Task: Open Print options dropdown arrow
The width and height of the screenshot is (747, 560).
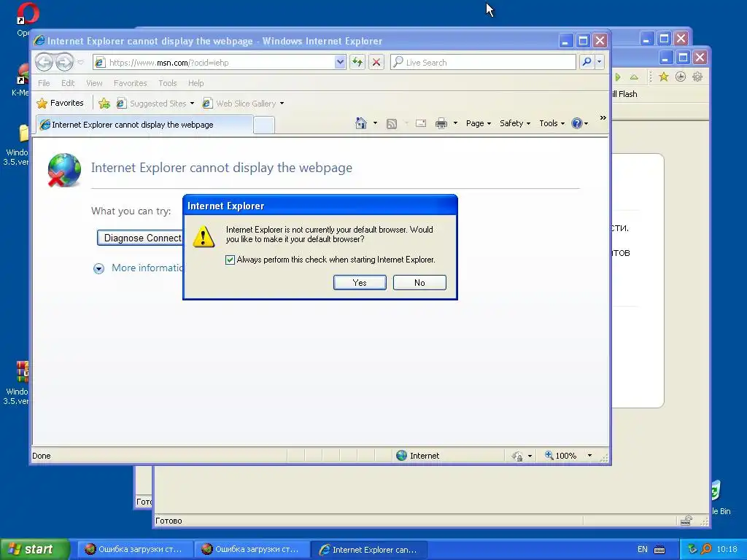Action: [x=455, y=123]
